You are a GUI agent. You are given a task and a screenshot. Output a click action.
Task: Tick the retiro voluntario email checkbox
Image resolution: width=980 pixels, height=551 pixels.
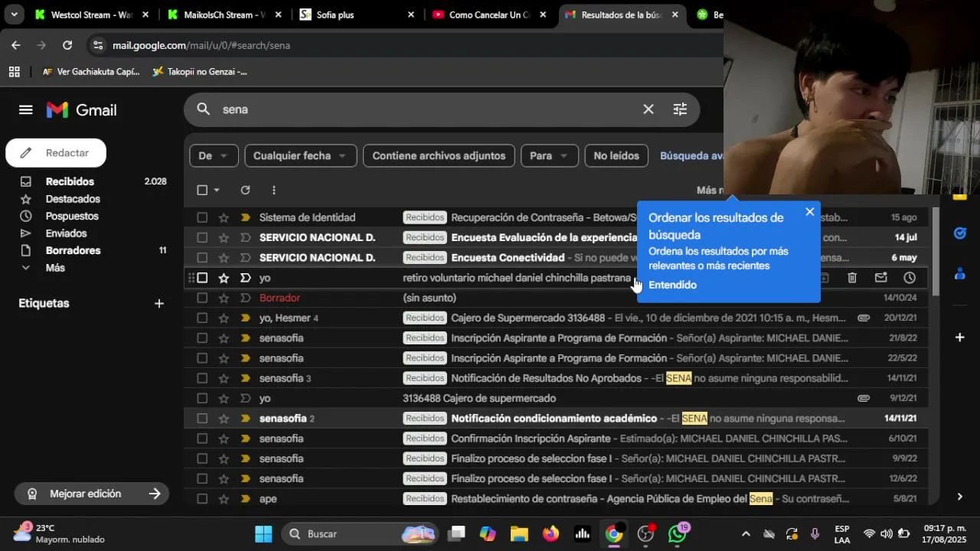(202, 278)
